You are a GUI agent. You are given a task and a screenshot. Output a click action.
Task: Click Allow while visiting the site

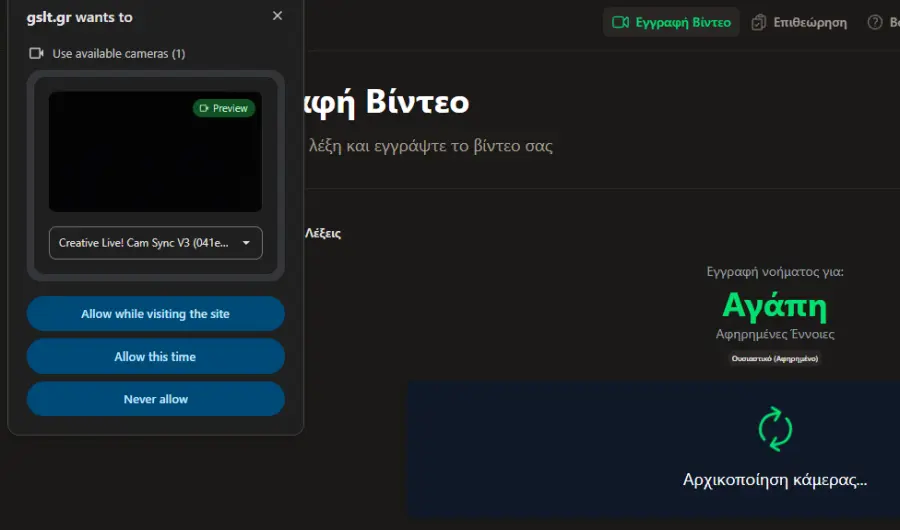156,314
